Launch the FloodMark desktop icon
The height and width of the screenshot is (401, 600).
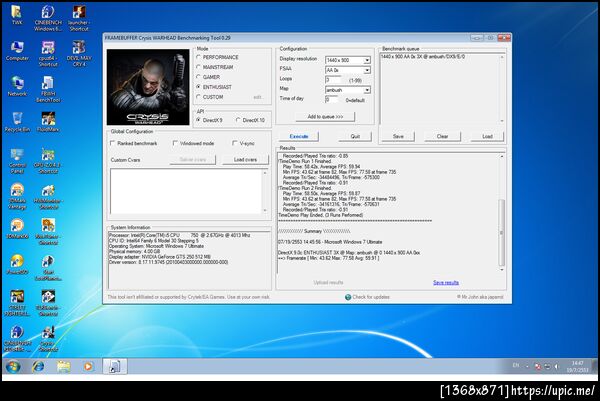point(48,122)
